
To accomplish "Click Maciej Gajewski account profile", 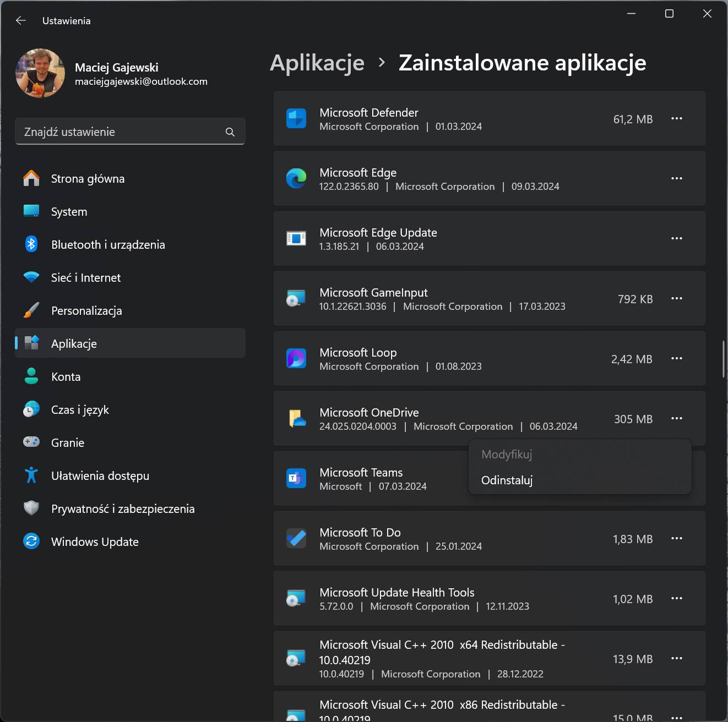I will [112, 74].
